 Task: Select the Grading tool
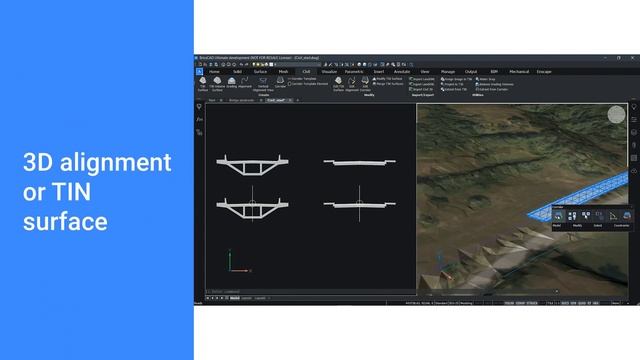(x=231, y=82)
